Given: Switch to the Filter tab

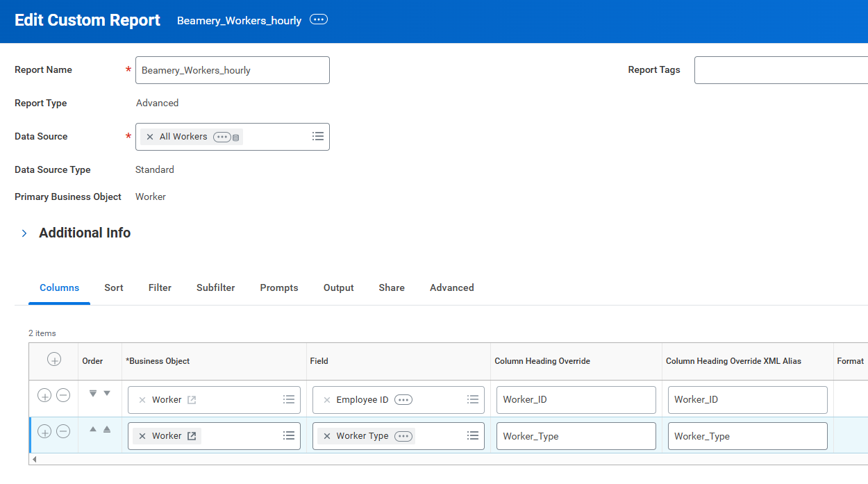Looking at the screenshot, I should point(160,287).
